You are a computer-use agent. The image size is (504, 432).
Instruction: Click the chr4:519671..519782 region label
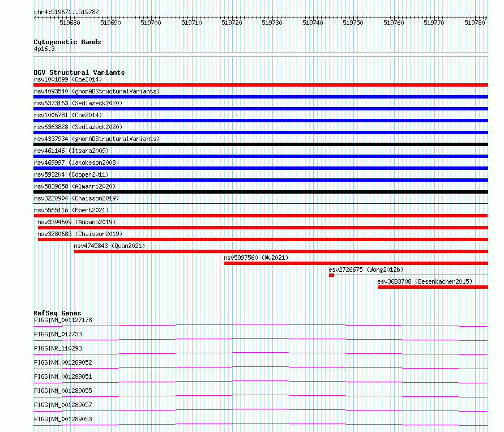(66, 12)
